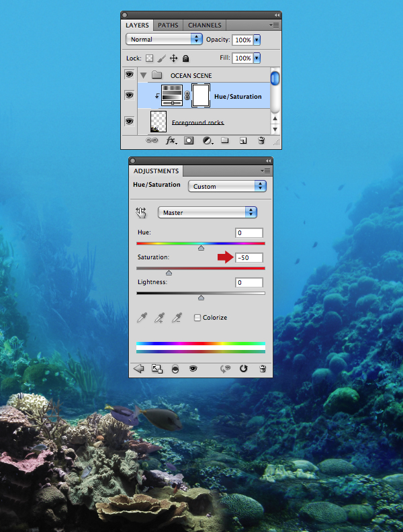Open the Fill slider dropdown arrow
Image resolution: width=403 pixels, height=532 pixels.
[x=257, y=58]
